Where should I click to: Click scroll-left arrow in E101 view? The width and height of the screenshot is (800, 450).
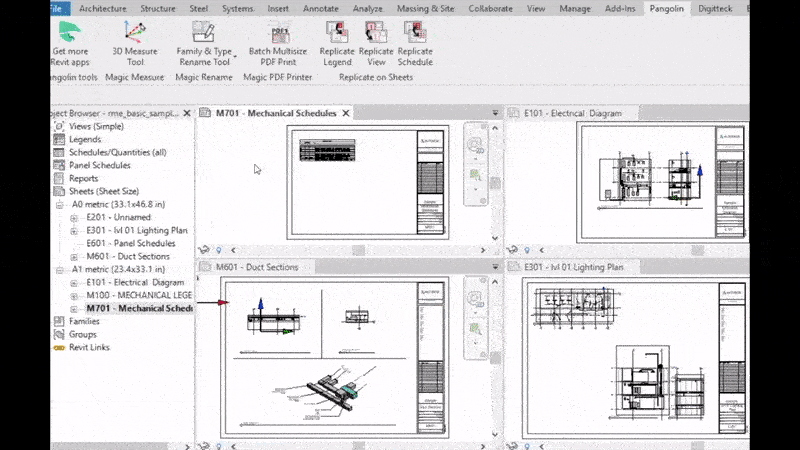pyautogui.click(x=542, y=250)
